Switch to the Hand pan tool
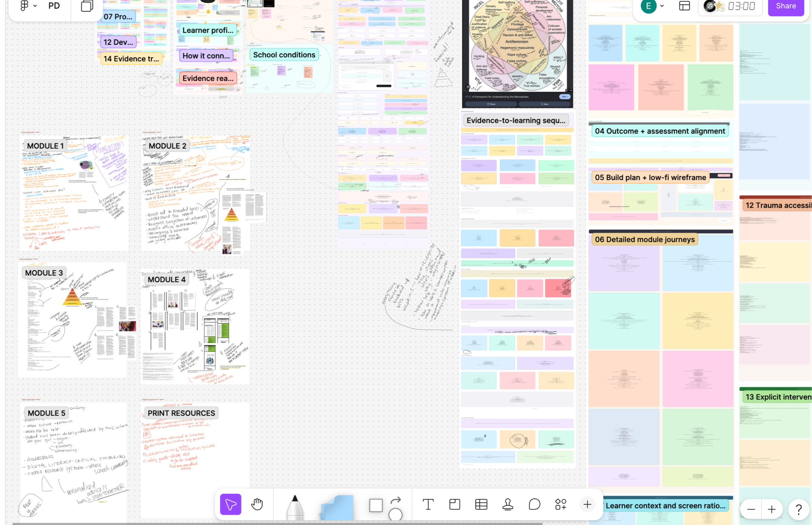This screenshot has width=812, height=525. tap(257, 504)
